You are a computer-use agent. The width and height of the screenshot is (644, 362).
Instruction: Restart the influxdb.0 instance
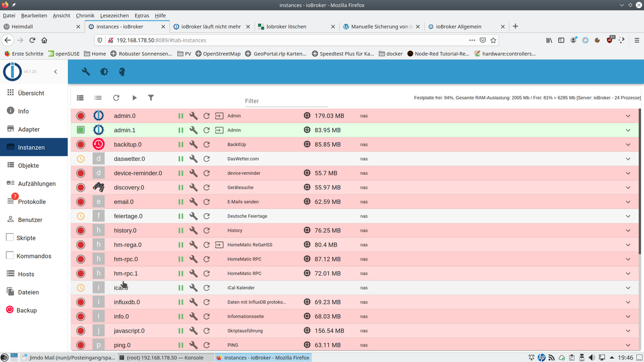[x=207, y=302]
